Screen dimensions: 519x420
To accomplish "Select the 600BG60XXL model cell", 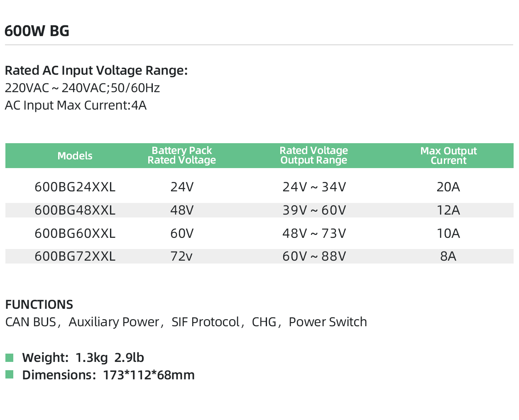I will point(75,234).
